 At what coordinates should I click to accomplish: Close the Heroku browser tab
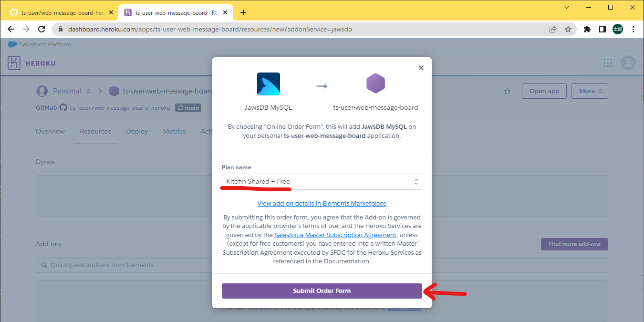click(225, 12)
